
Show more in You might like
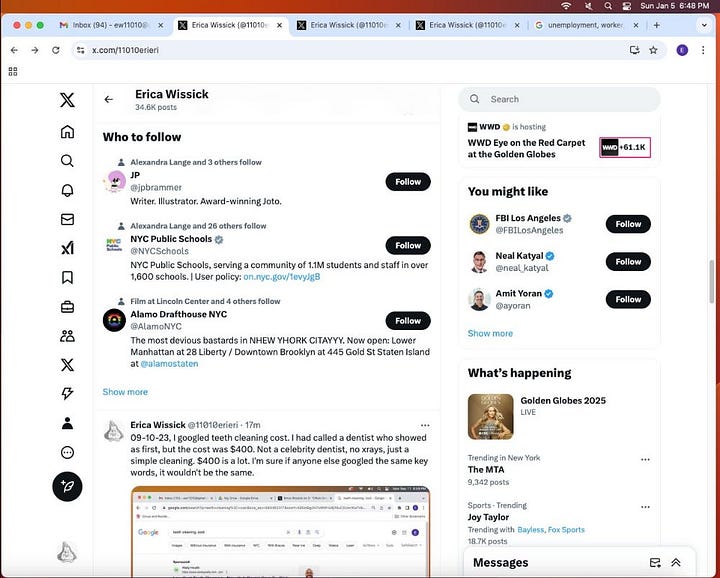(490, 333)
